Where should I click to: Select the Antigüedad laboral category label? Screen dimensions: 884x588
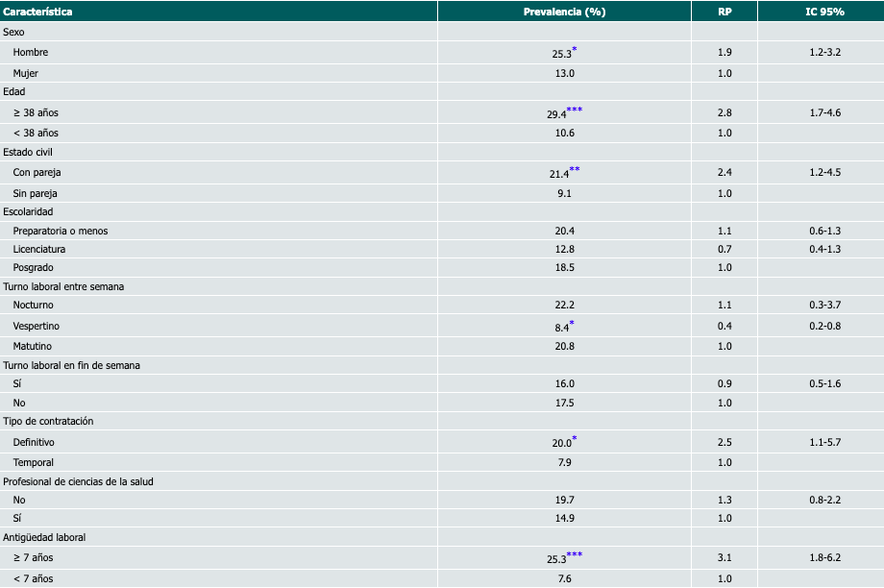point(45,537)
